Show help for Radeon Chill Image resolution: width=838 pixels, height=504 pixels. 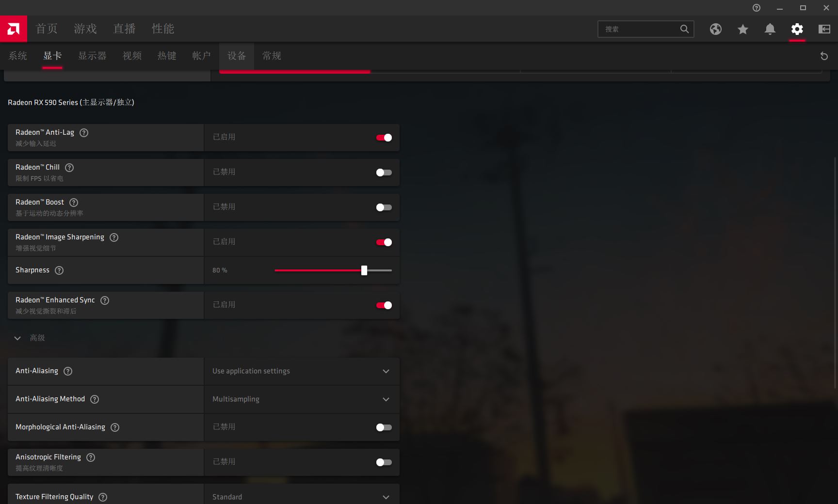pos(69,168)
